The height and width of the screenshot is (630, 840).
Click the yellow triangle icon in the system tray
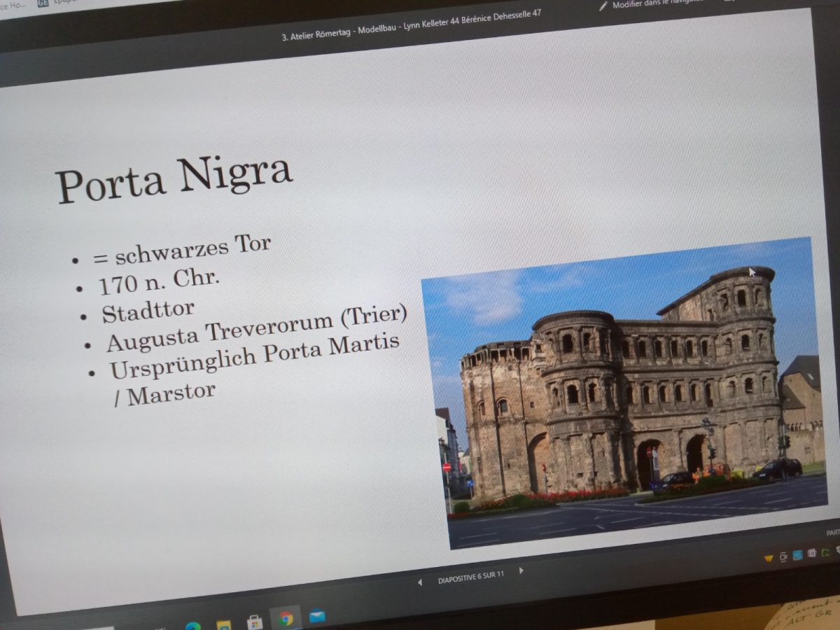769,558
